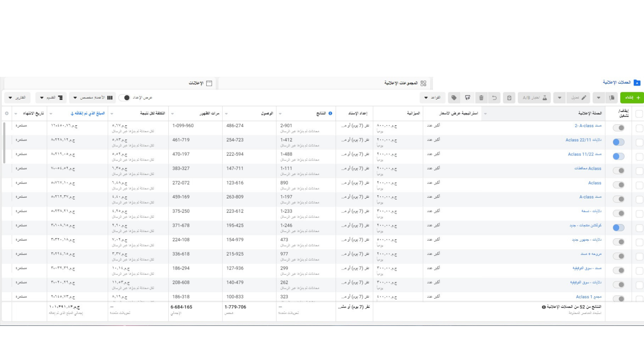Click the duplicate campaign icon
644x362 pixels.
pyautogui.click(x=612, y=98)
